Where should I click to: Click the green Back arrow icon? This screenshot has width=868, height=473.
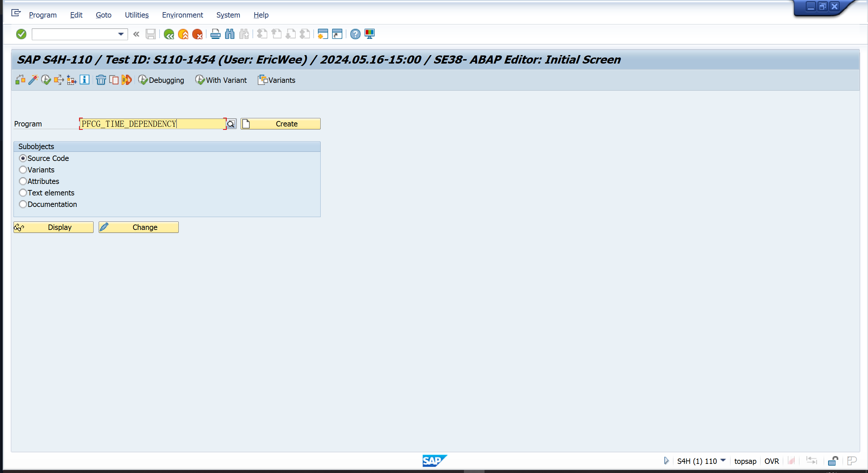click(169, 34)
